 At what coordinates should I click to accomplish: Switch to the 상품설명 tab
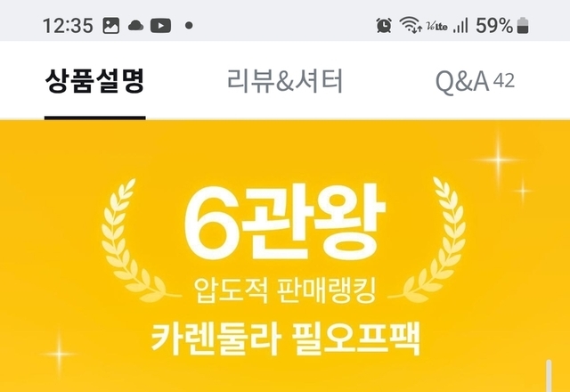95,81
